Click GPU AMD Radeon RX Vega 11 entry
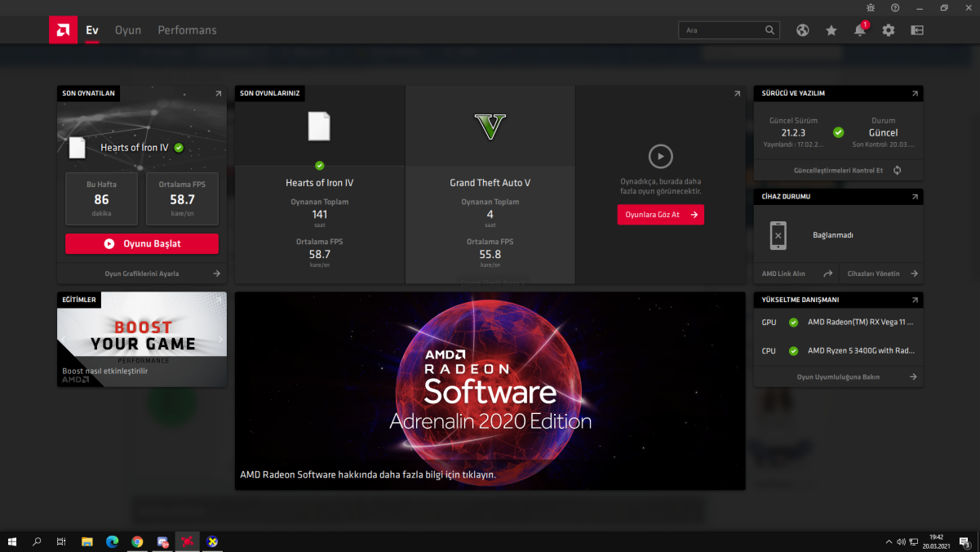Image resolution: width=980 pixels, height=552 pixels. (839, 323)
